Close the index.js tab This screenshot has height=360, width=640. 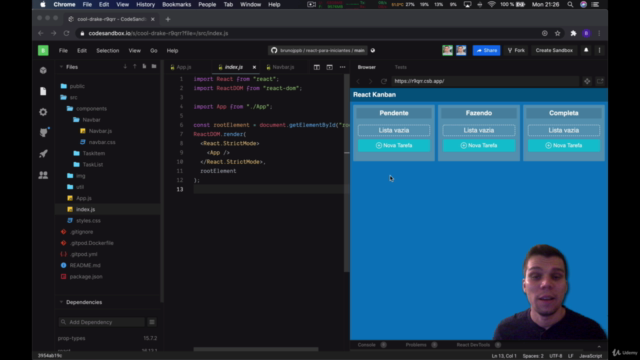pos(254,67)
